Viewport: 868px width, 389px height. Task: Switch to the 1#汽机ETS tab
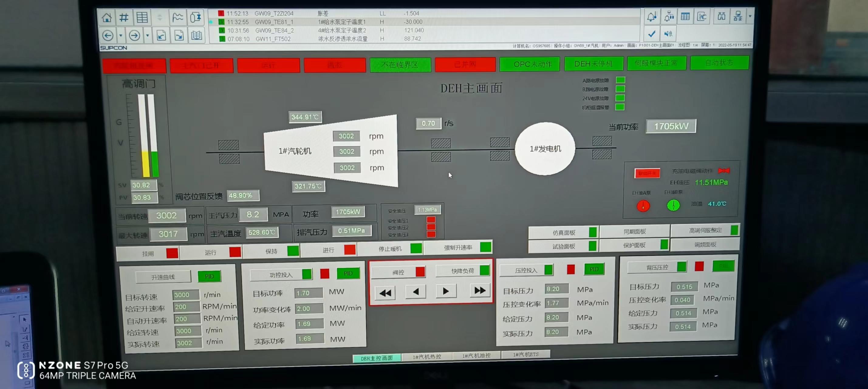pos(526,354)
